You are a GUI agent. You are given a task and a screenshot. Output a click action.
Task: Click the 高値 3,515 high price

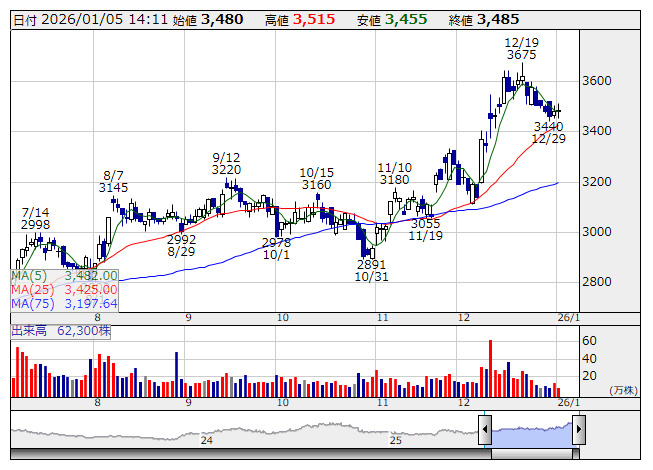pyautogui.click(x=300, y=20)
